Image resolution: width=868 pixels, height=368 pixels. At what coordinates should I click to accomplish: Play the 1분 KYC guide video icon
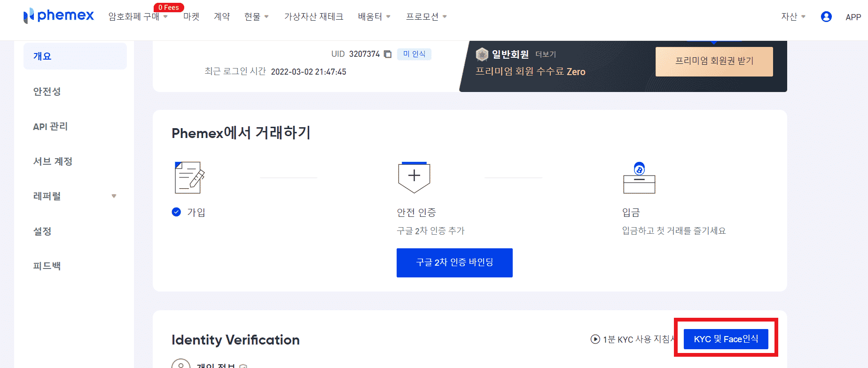pyautogui.click(x=595, y=339)
